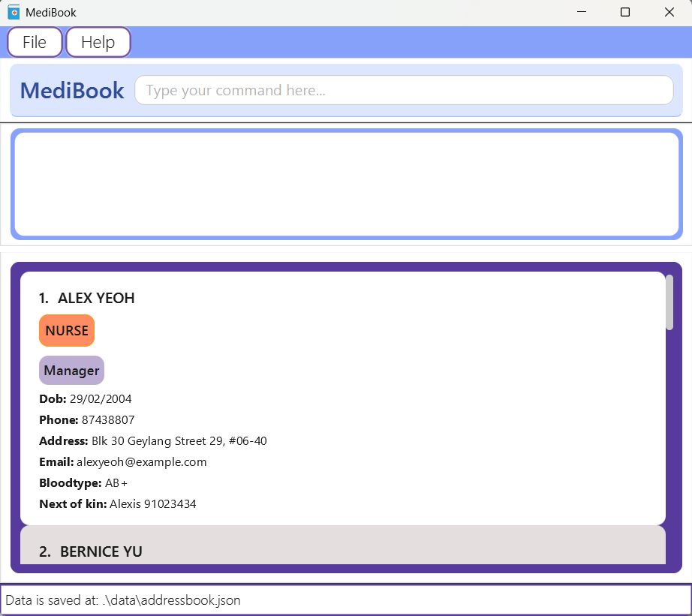Click the status bar save location text
This screenshot has height=616, width=692.
pyautogui.click(x=122, y=600)
